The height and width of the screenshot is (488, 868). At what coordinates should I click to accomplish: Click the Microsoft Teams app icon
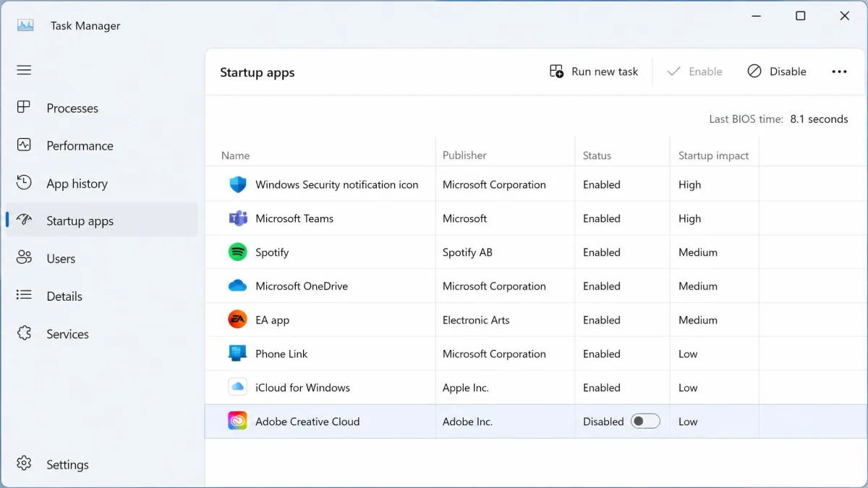pyautogui.click(x=237, y=218)
